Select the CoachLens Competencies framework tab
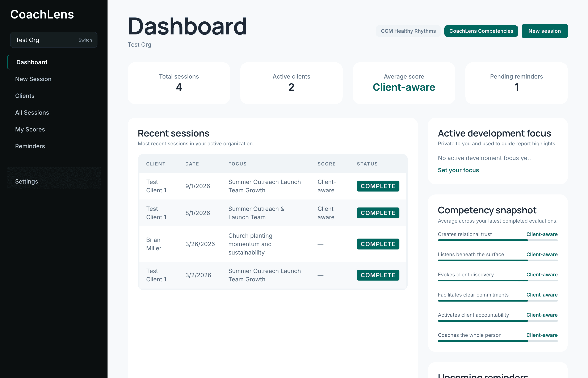The image size is (588, 378). [481, 31]
